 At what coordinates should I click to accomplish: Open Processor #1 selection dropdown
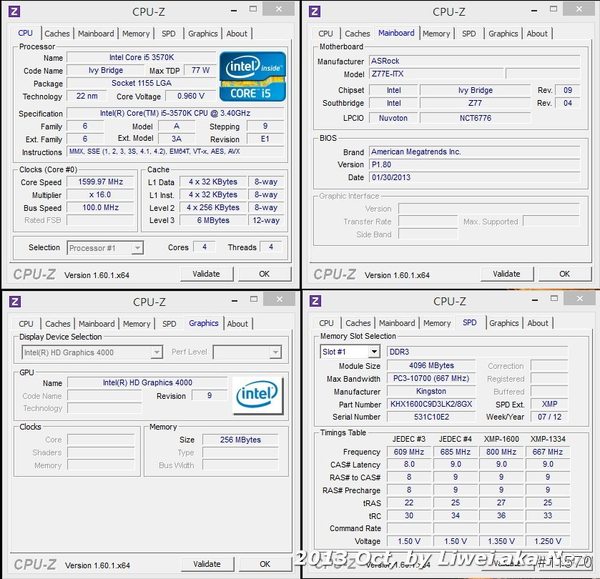tap(105, 248)
